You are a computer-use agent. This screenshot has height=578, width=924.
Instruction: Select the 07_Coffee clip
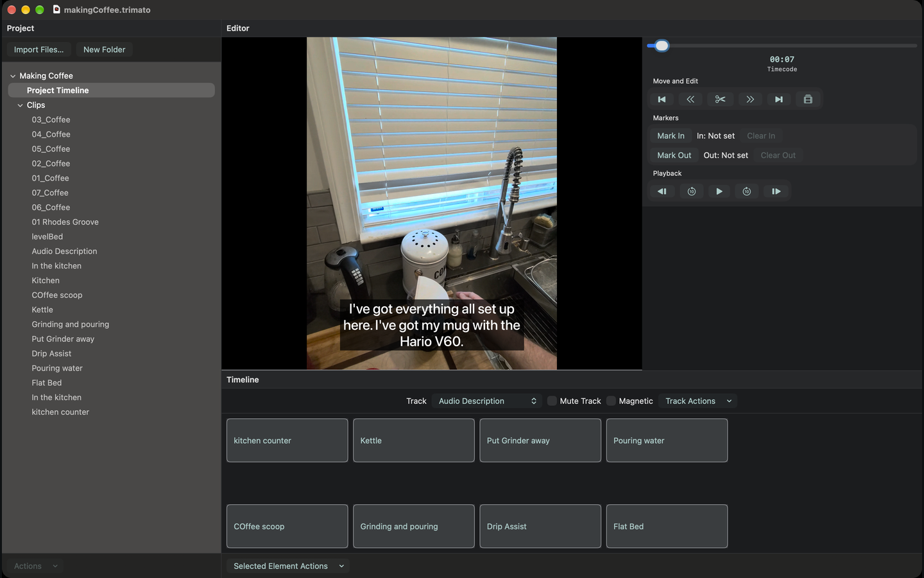point(50,193)
